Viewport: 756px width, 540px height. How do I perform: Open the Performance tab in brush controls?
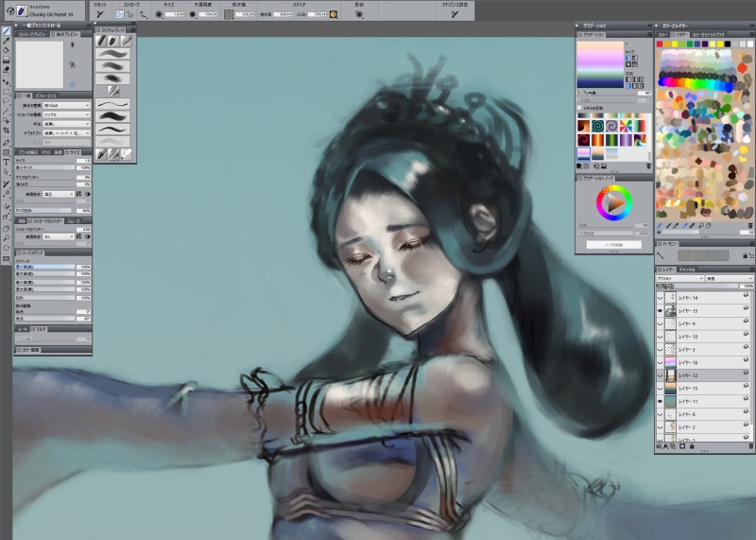[x=45, y=96]
